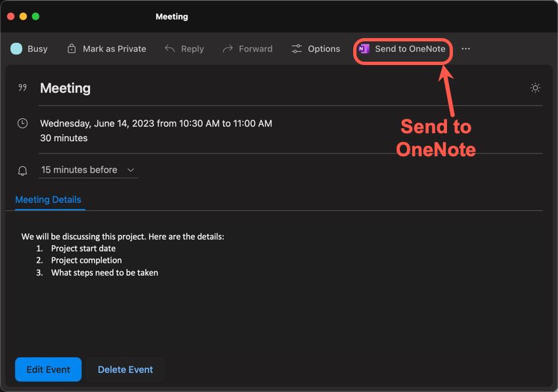Click the lock icon next to Mark as Private

(70, 48)
